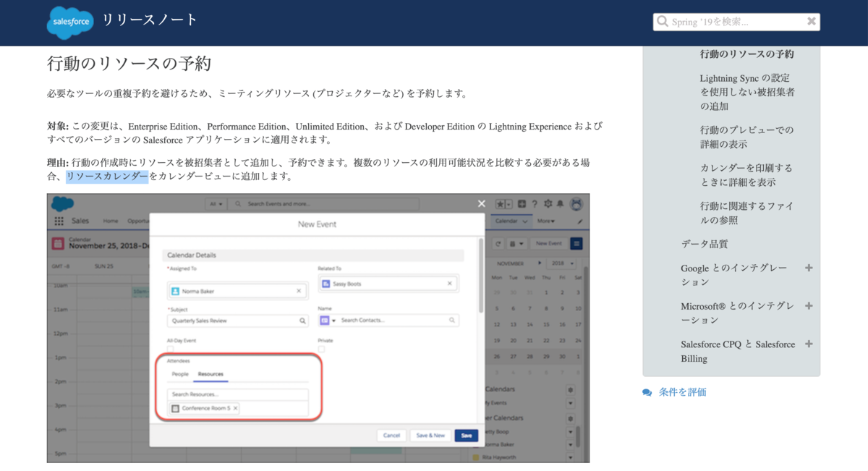Remove Conference Room 5 chip in embedded dialog
This screenshot has width=868, height=471.
pos(235,408)
